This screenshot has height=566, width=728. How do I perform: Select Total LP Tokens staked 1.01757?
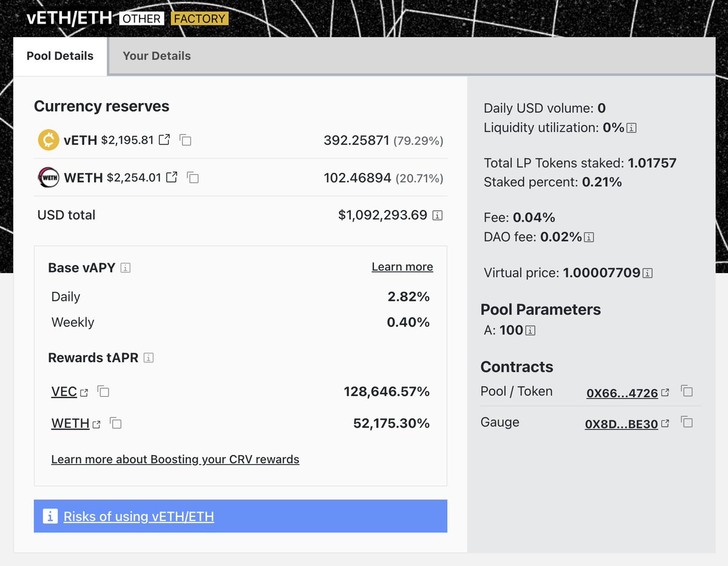(652, 163)
